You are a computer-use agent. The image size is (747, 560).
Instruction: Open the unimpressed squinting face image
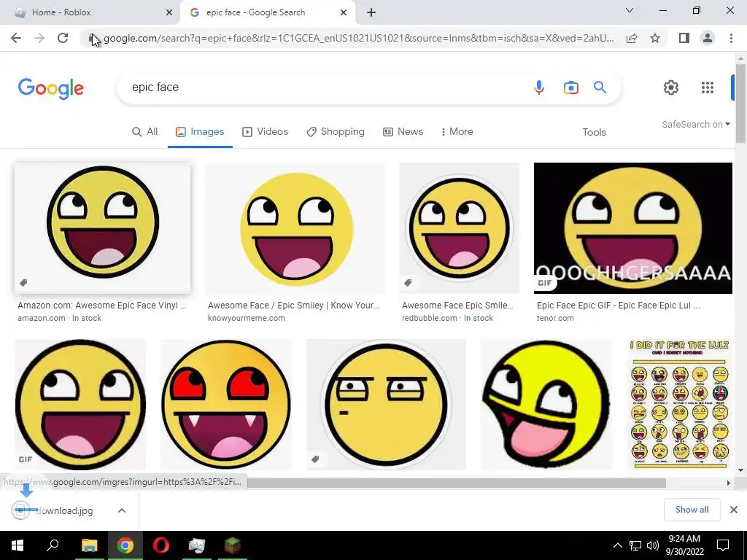point(386,405)
